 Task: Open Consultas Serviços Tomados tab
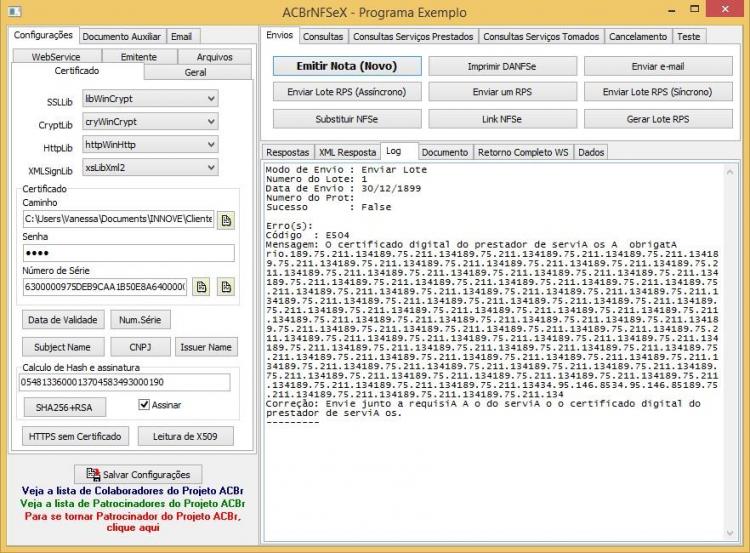[541, 36]
